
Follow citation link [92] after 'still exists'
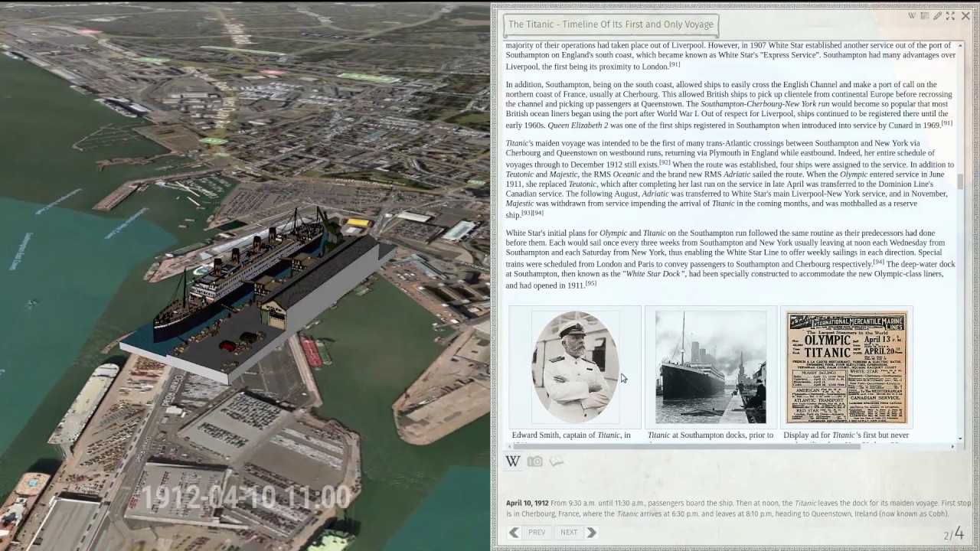pos(665,162)
